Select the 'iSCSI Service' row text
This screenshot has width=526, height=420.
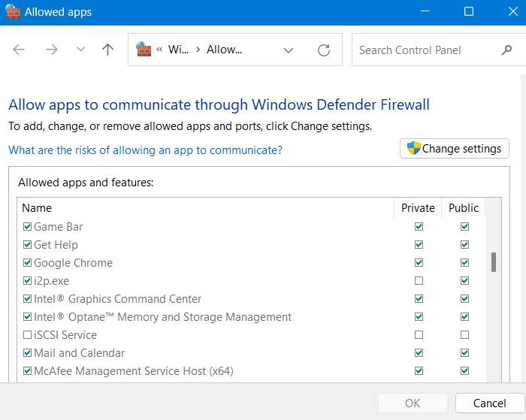(65, 335)
